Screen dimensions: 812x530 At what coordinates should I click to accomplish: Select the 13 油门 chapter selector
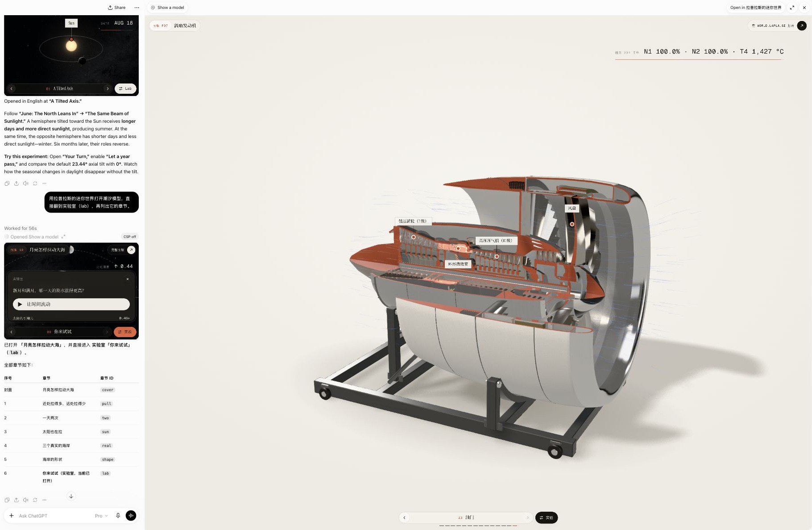tap(466, 517)
